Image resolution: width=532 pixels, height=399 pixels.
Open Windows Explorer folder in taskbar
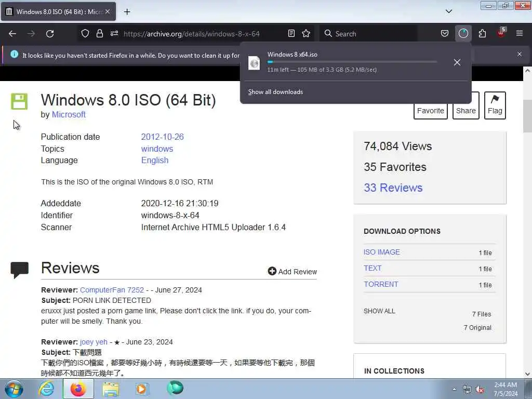(x=111, y=389)
